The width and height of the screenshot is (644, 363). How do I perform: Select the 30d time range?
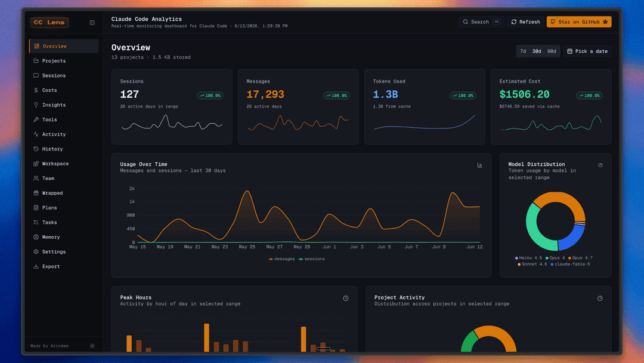pyautogui.click(x=537, y=51)
